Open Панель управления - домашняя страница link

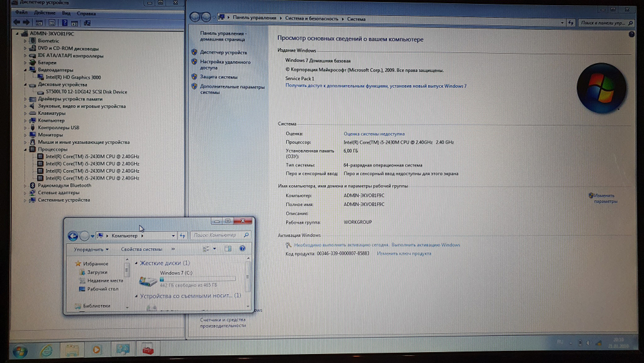223,36
